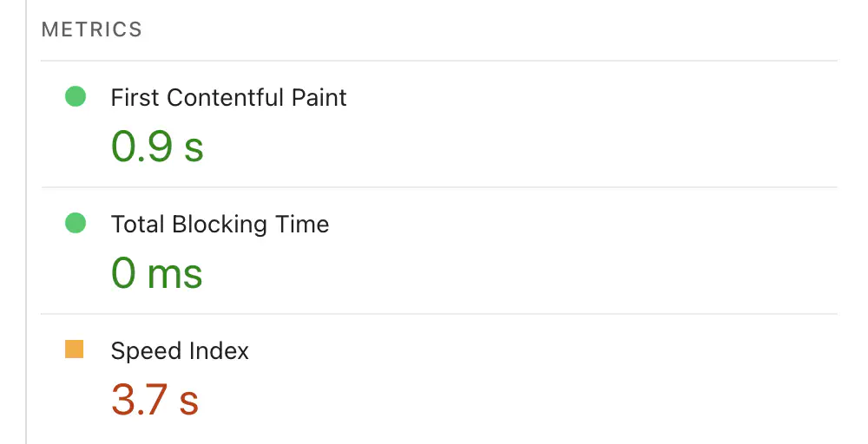Click the "s" unit after 3.7
This screenshot has width=868, height=444.
(189, 402)
